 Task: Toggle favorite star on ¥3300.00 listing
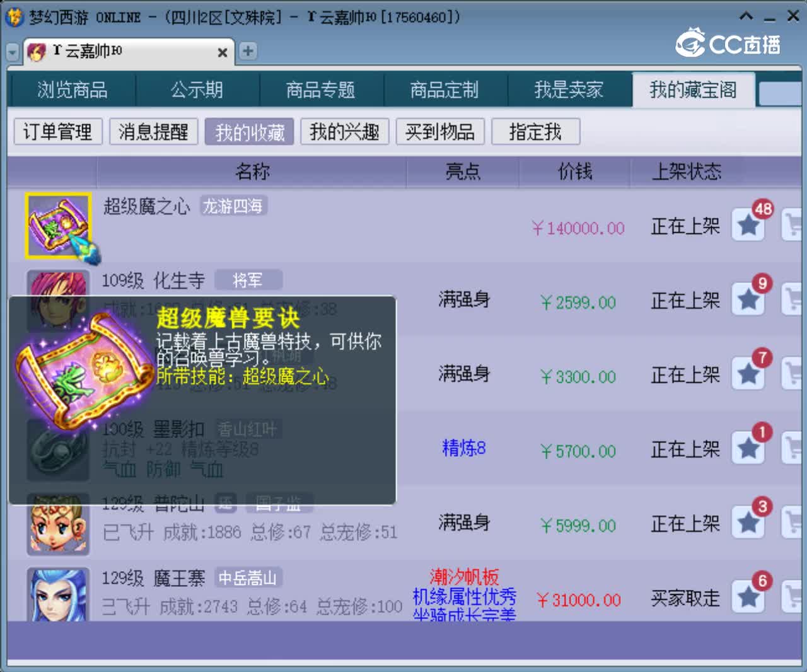point(748,374)
